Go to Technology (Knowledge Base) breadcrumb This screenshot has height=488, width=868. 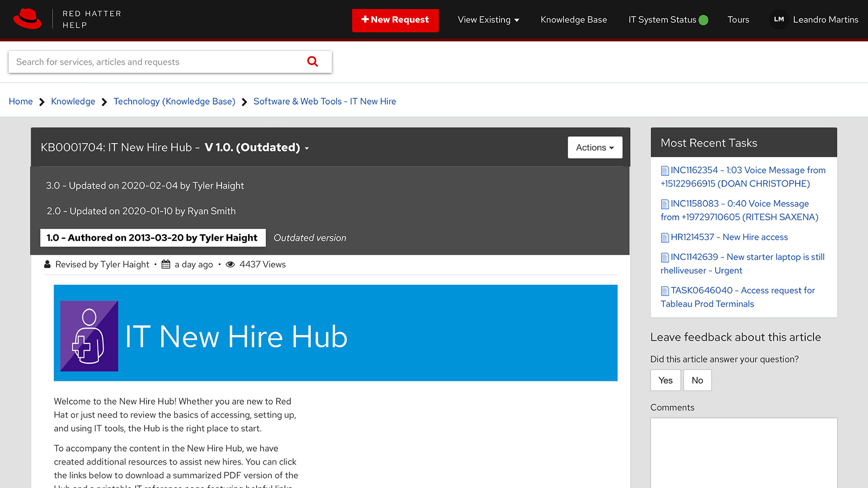click(x=175, y=102)
